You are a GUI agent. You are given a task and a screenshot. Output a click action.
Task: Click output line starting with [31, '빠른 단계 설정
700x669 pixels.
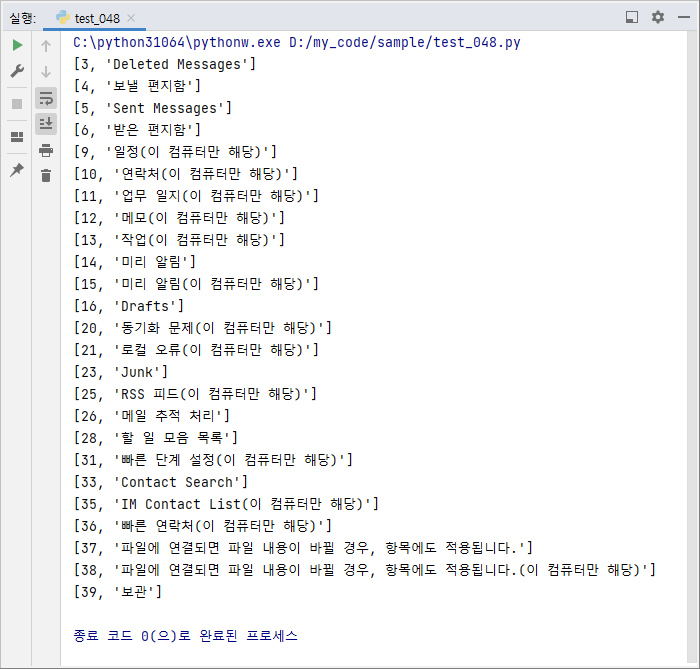213,459
